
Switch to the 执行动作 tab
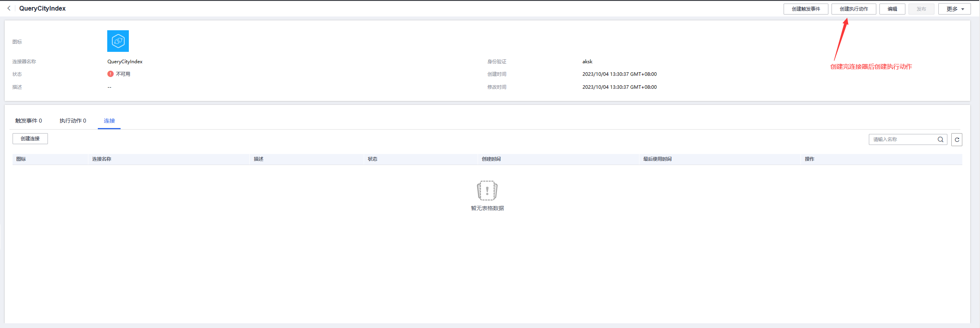pyautogui.click(x=73, y=121)
